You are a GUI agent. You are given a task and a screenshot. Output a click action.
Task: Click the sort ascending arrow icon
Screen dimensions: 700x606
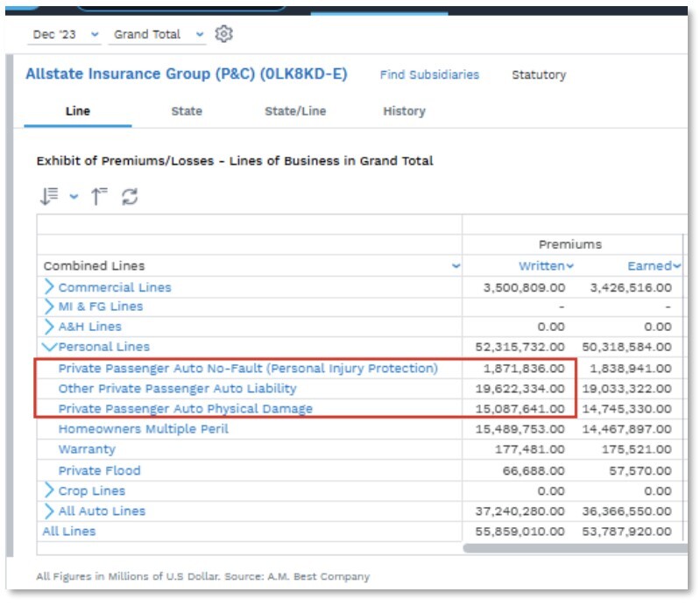coord(100,195)
